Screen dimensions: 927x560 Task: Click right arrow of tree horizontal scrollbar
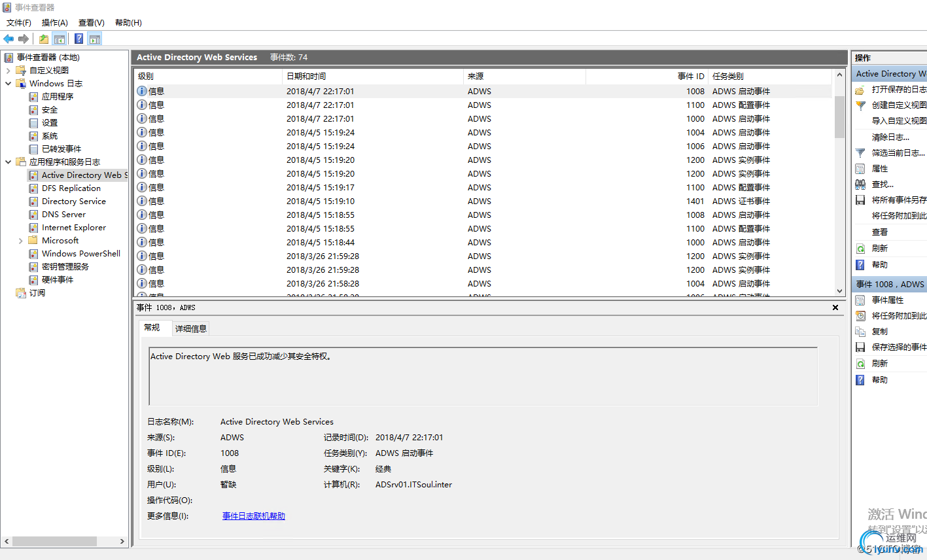click(122, 542)
